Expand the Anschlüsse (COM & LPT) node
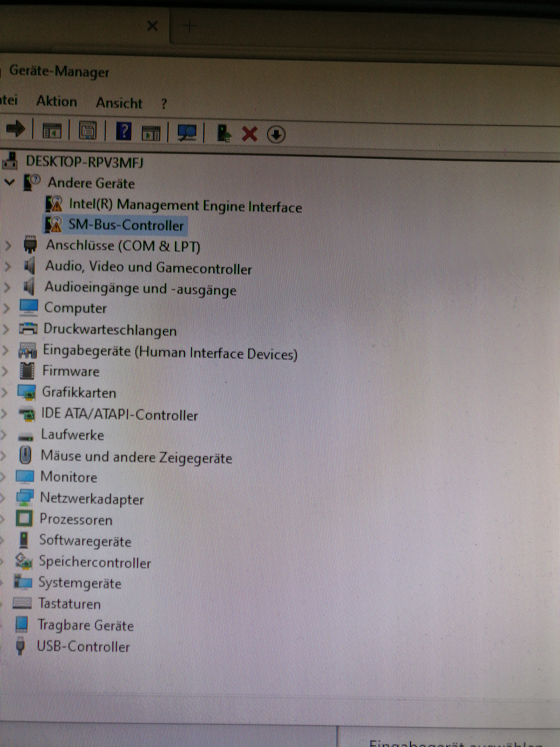Screen dimensions: 560x747 pos(8,246)
